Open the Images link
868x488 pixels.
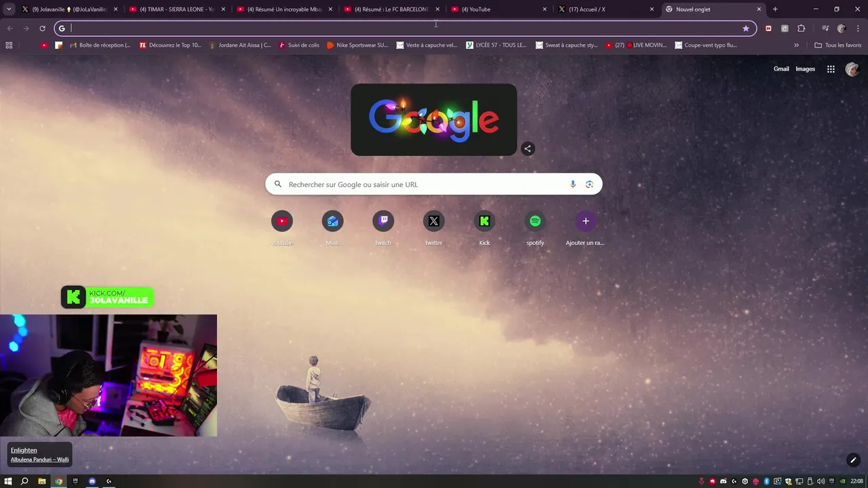tap(805, 69)
